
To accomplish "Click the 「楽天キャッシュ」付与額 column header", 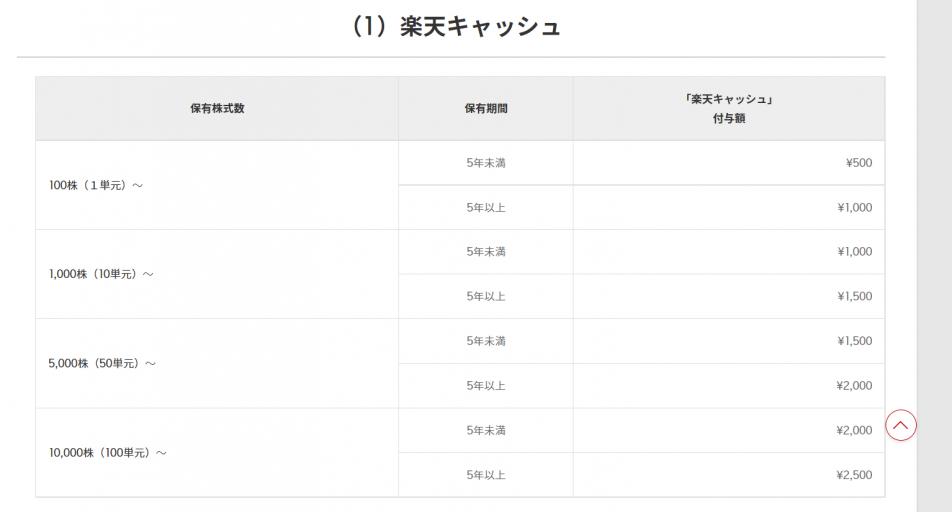I will coord(729,108).
